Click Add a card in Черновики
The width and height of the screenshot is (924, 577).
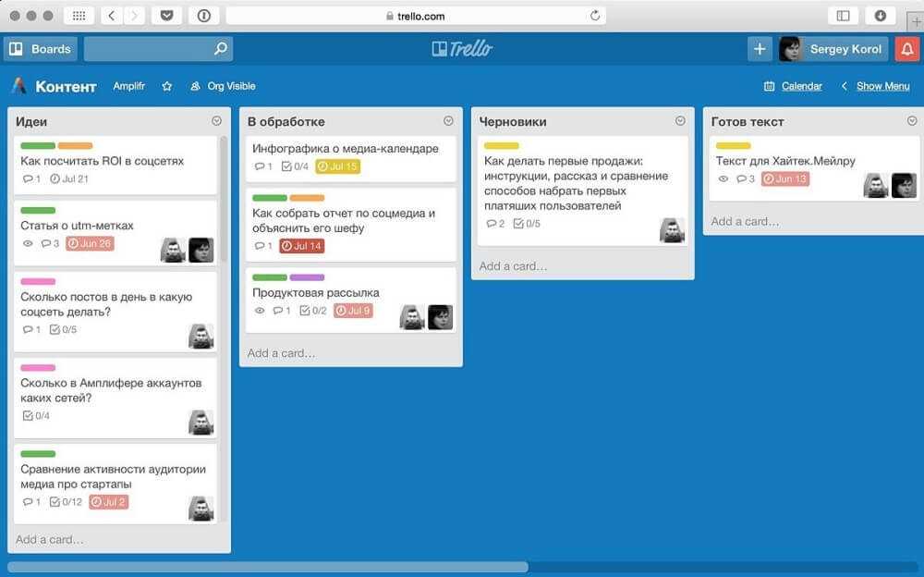click(513, 266)
